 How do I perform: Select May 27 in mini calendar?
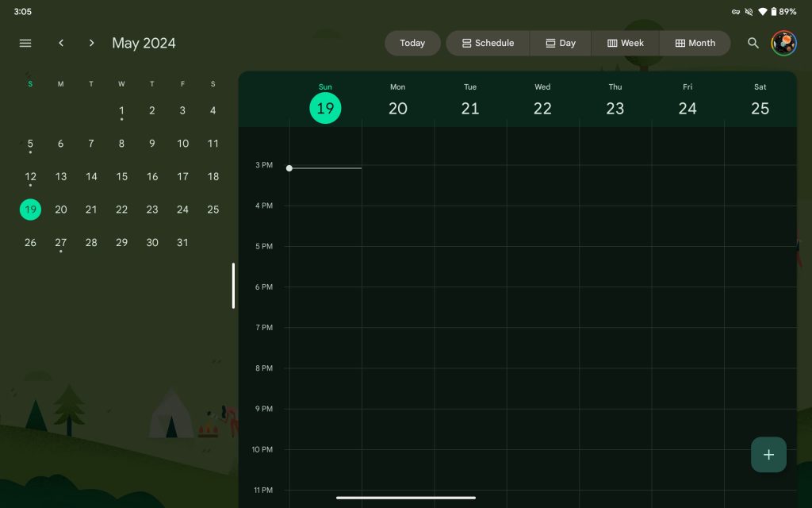tap(61, 242)
